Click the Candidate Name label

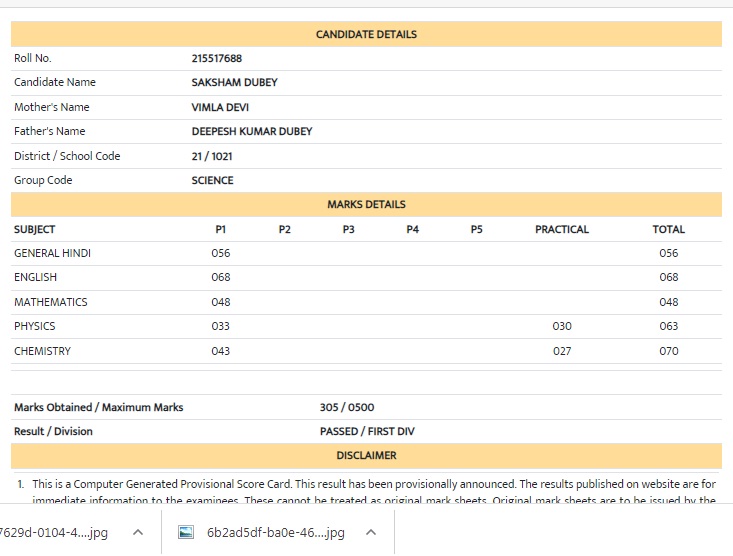tap(55, 82)
